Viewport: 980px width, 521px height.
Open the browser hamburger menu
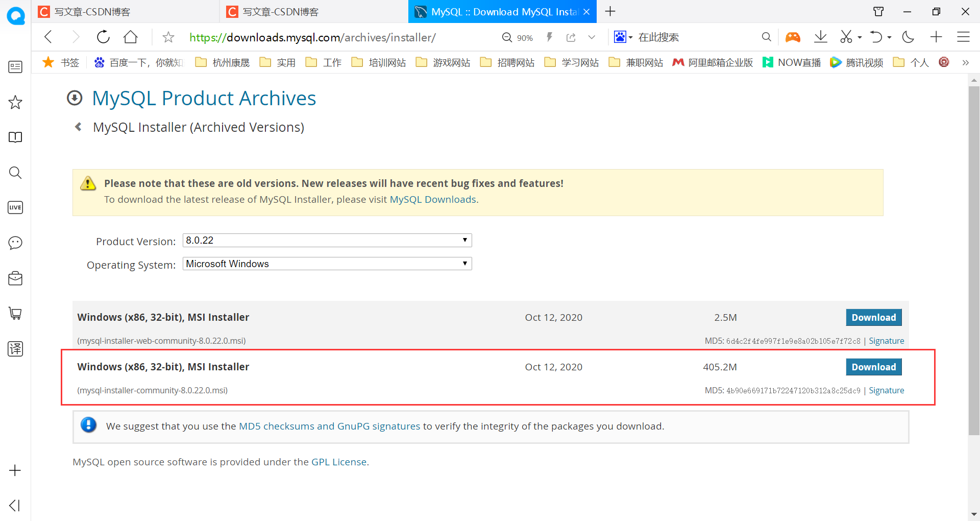(963, 37)
